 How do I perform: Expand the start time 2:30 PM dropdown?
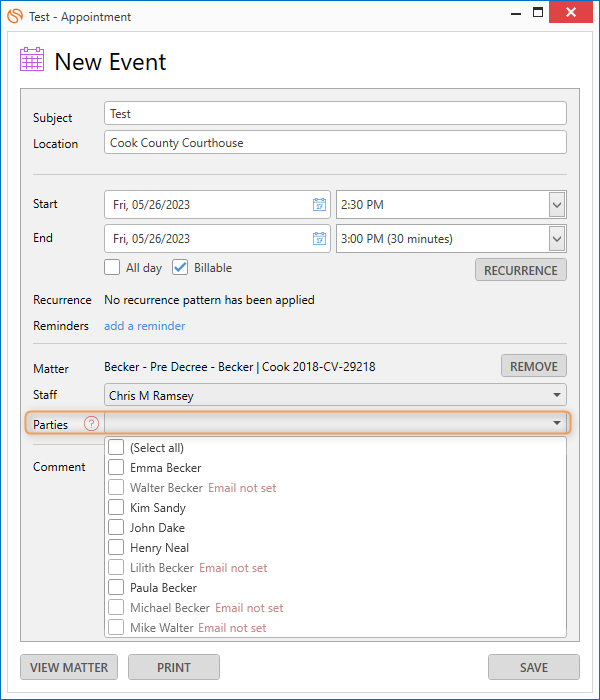pos(557,205)
